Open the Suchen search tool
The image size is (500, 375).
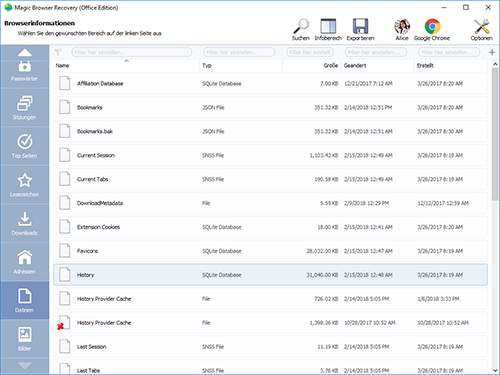(x=301, y=29)
